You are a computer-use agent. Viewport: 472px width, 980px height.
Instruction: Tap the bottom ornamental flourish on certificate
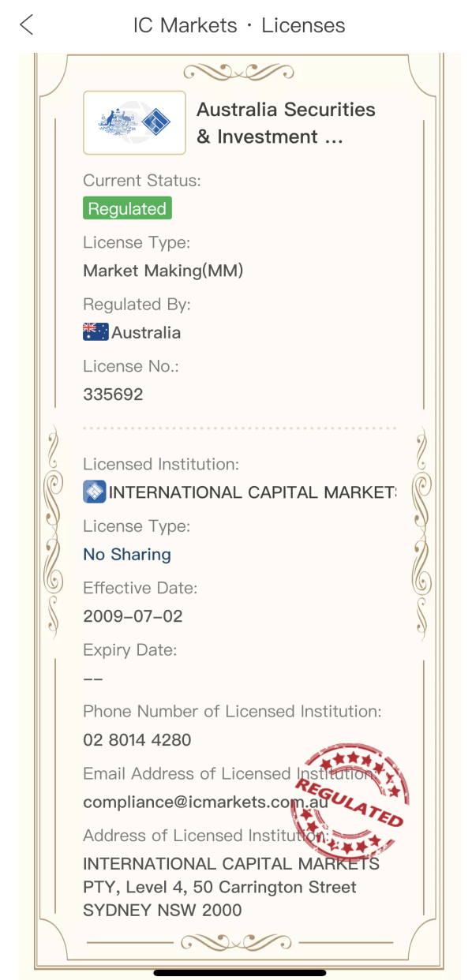(238, 942)
